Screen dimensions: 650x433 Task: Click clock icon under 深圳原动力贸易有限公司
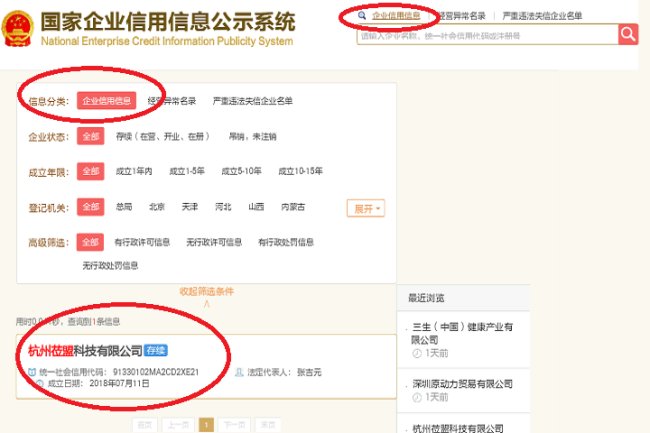tap(417, 398)
